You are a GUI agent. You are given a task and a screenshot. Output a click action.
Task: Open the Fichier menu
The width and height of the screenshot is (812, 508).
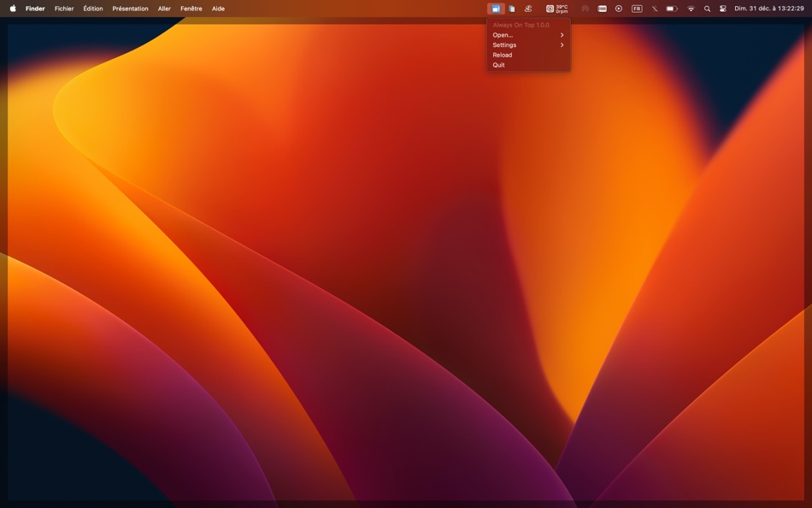pyautogui.click(x=64, y=8)
